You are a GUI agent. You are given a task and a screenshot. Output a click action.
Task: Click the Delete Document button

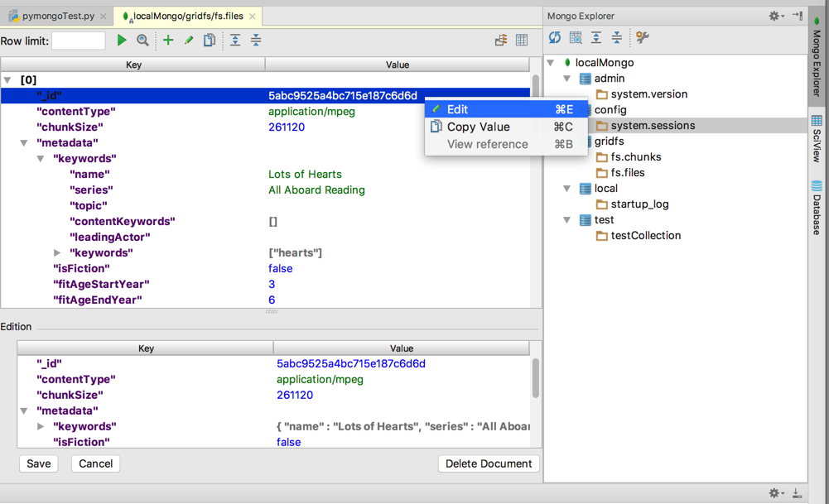[x=489, y=463]
